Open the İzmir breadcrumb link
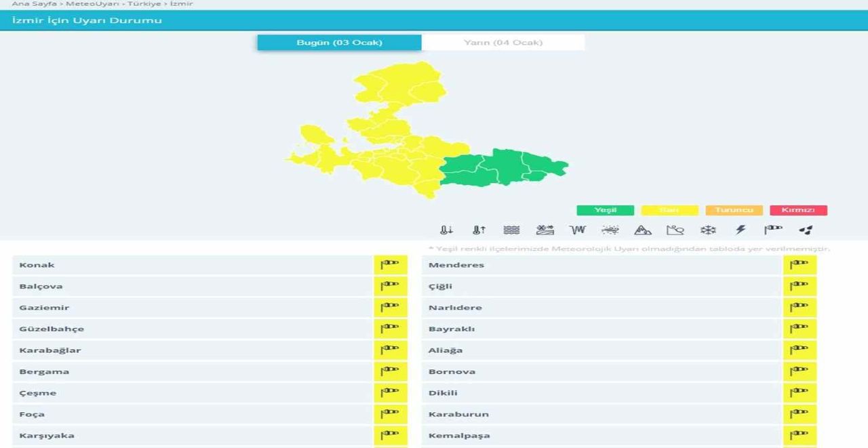The width and height of the screenshot is (868, 448). (x=181, y=3)
